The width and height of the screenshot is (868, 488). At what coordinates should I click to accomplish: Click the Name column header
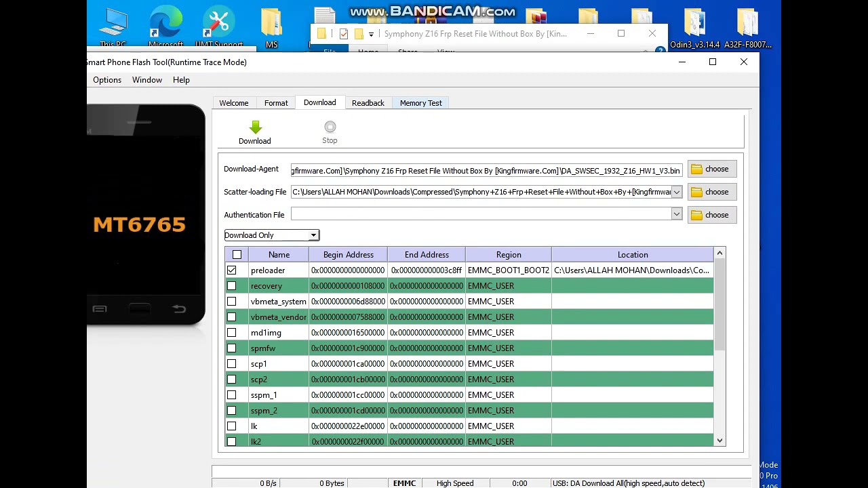point(279,255)
